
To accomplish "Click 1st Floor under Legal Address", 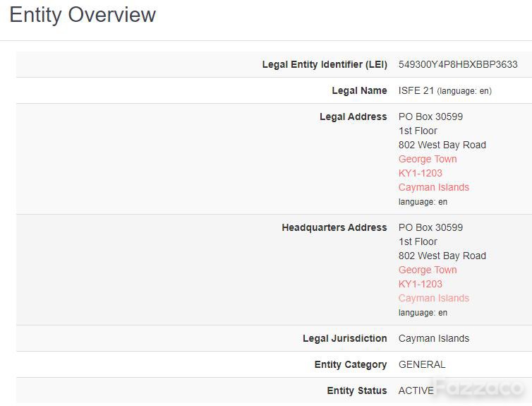I will click(418, 131).
